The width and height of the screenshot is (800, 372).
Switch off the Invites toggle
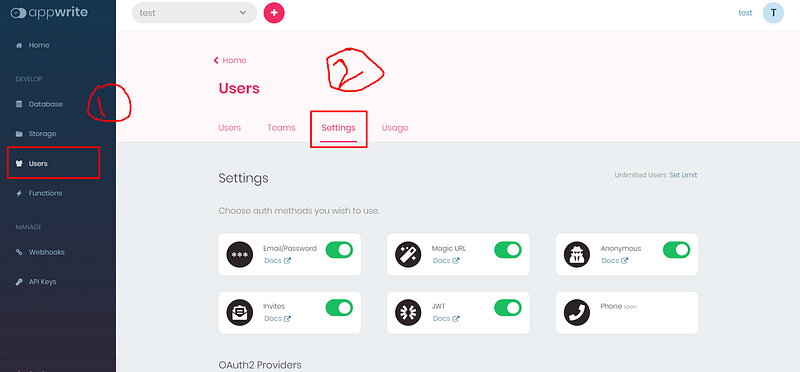click(x=339, y=308)
